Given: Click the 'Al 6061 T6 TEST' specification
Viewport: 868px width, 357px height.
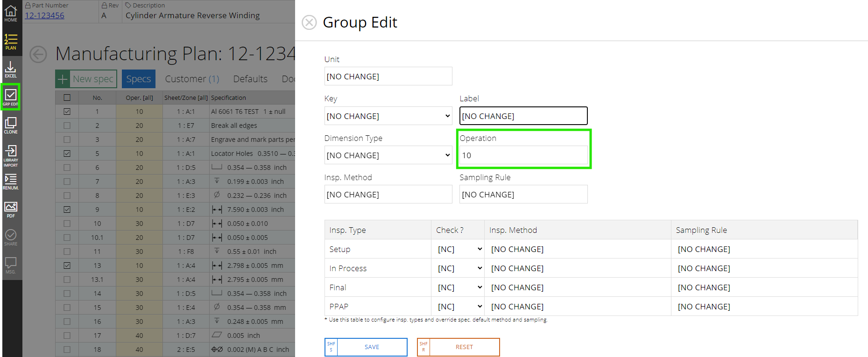Looking at the screenshot, I should click(x=235, y=112).
